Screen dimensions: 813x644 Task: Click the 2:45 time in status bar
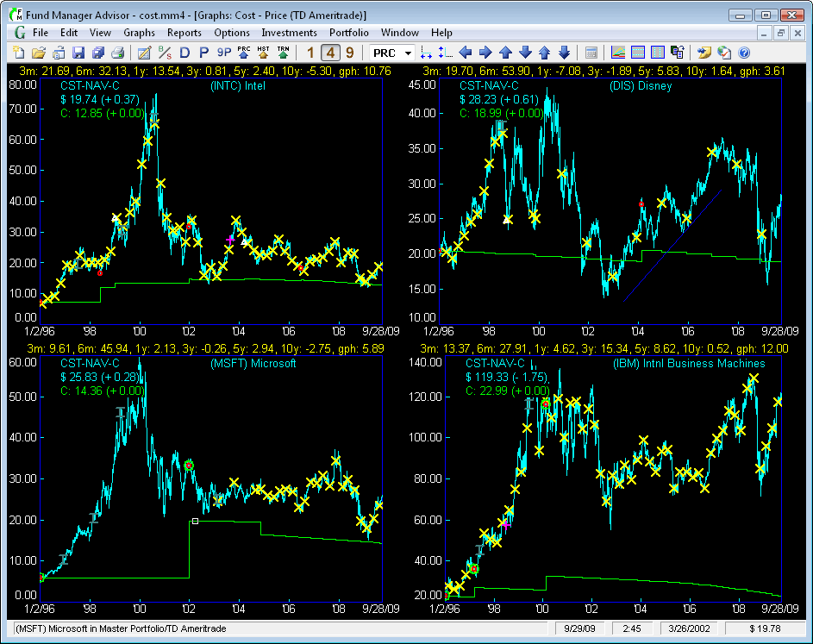[632, 628]
